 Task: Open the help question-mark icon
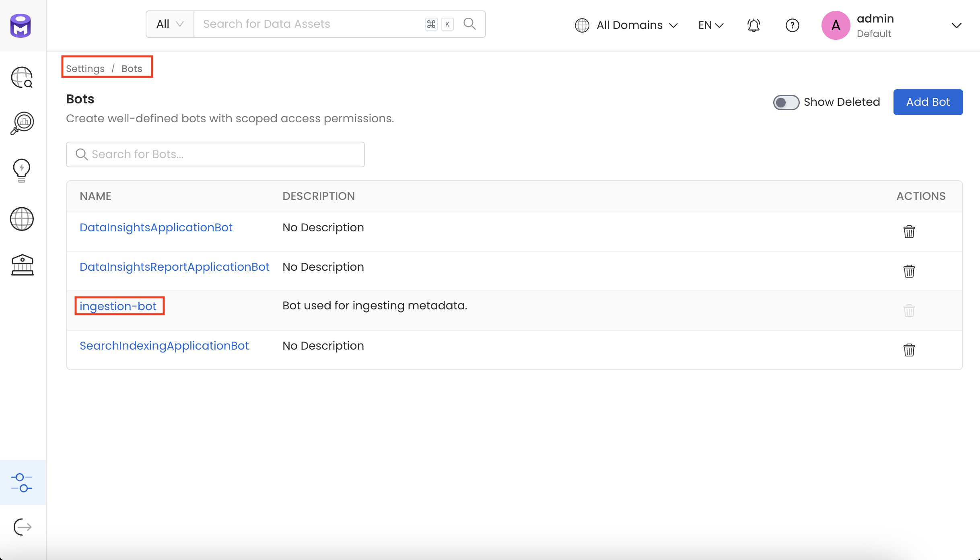792,25
